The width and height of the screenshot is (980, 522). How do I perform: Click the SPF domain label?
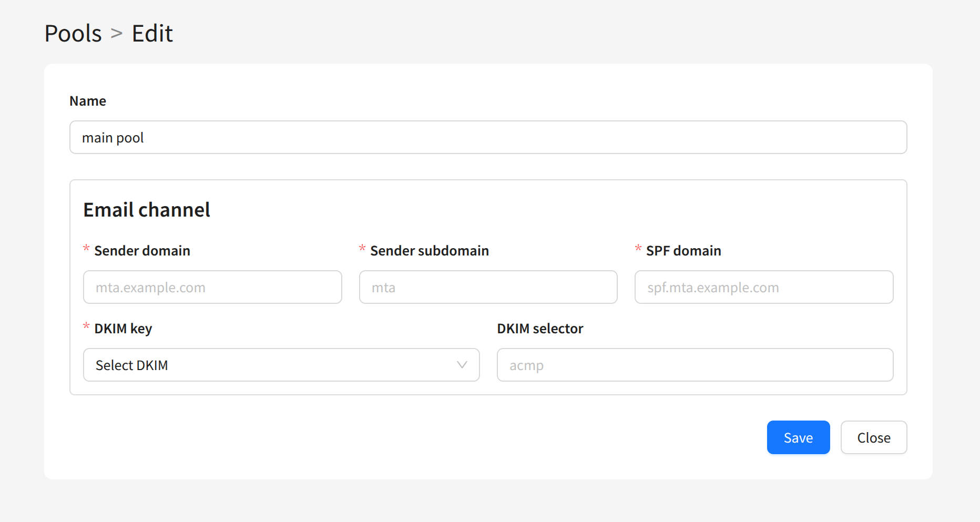click(x=683, y=251)
